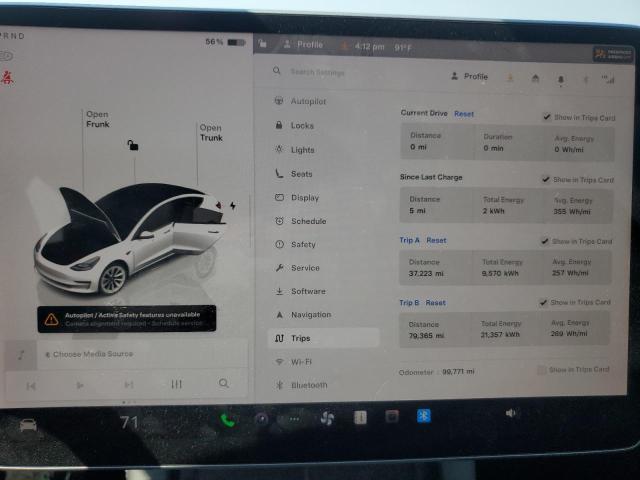
Task: Reset Trip B statistics
Action: tap(435, 303)
